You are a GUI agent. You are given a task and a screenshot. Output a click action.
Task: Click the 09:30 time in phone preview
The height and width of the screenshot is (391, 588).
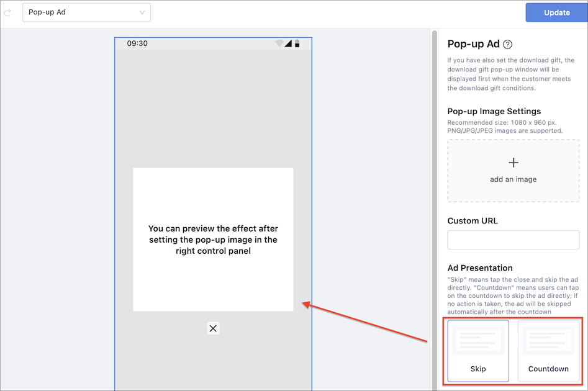[x=137, y=43]
